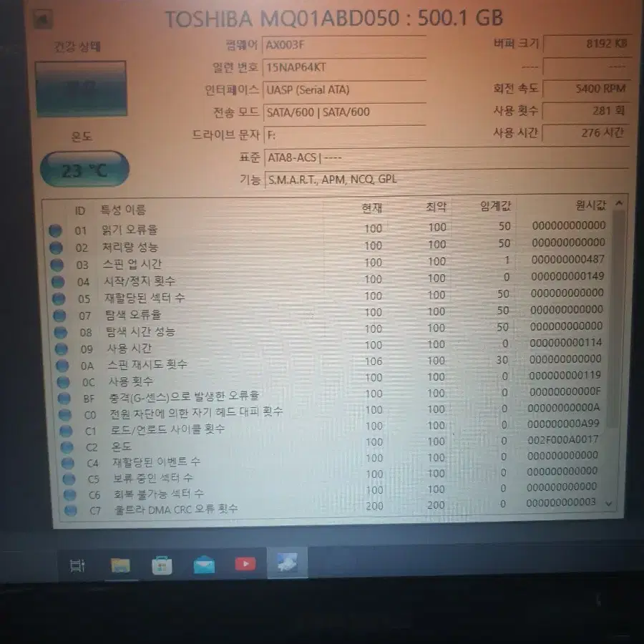The image size is (644, 644).
Task: Click the status circle for 04 시작/정지 횟수
Action: [x=58, y=282]
